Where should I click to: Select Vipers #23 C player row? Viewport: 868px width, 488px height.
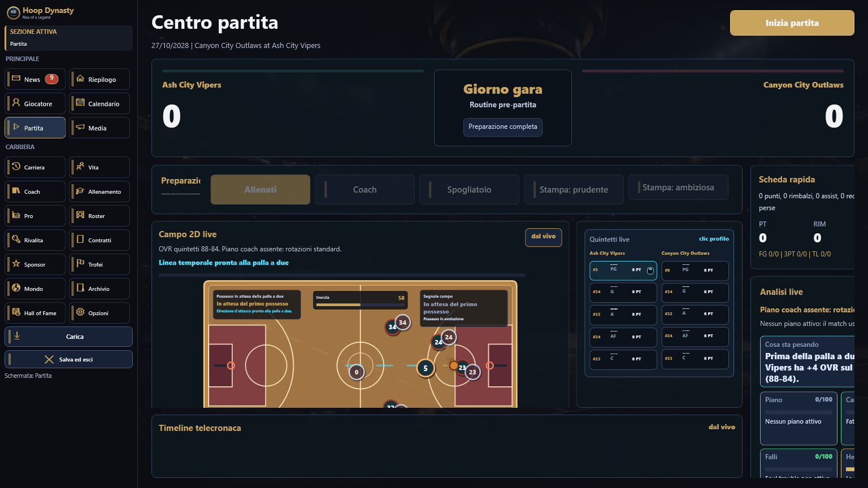click(x=623, y=359)
